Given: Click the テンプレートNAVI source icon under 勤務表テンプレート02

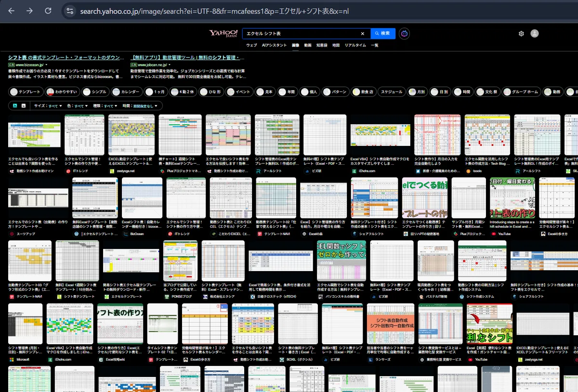Looking at the screenshot, I should click(260, 234).
